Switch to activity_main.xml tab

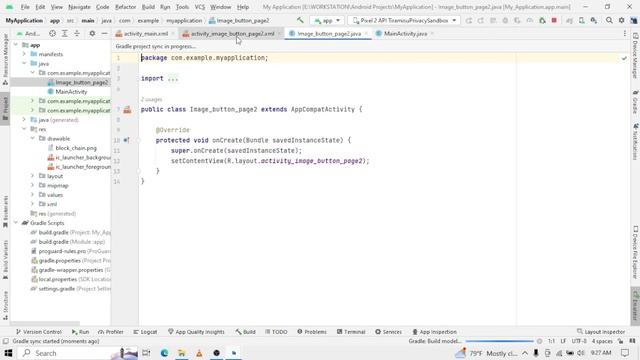pos(145,33)
